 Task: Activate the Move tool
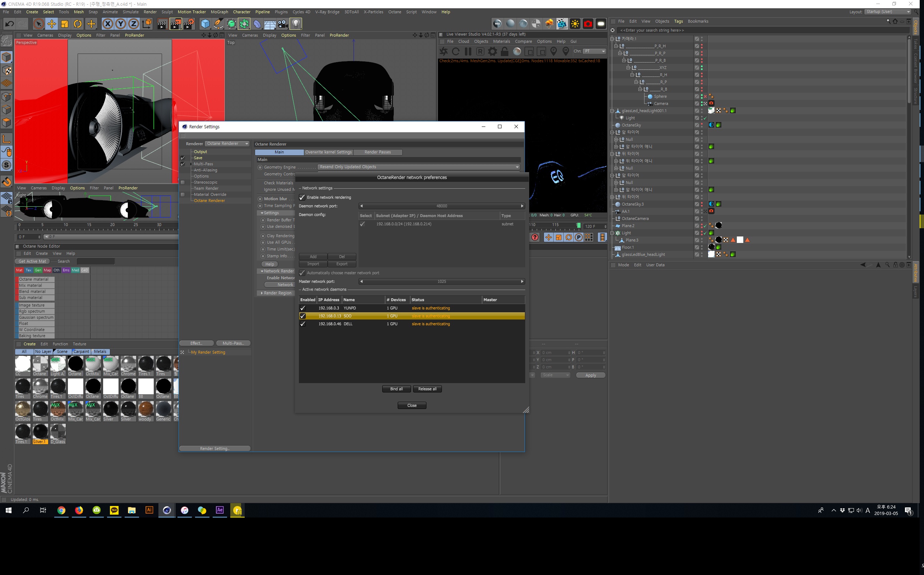tap(52, 24)
